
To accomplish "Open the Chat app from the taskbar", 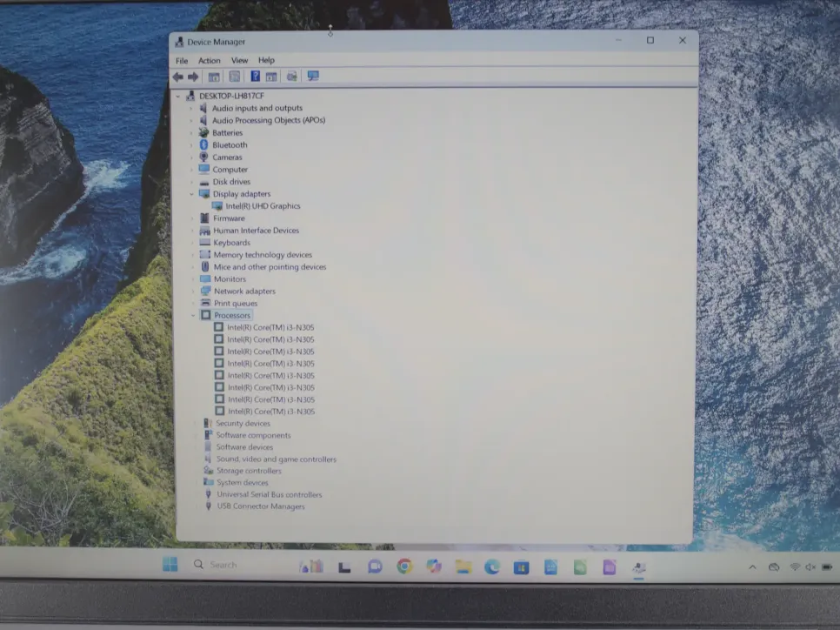I will (375, 566).
